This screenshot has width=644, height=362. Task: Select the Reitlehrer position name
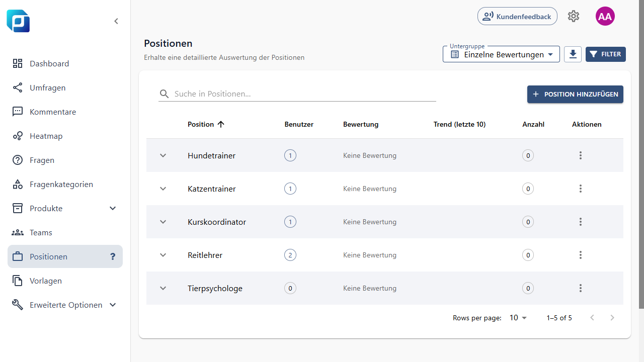tap(205, 255)
